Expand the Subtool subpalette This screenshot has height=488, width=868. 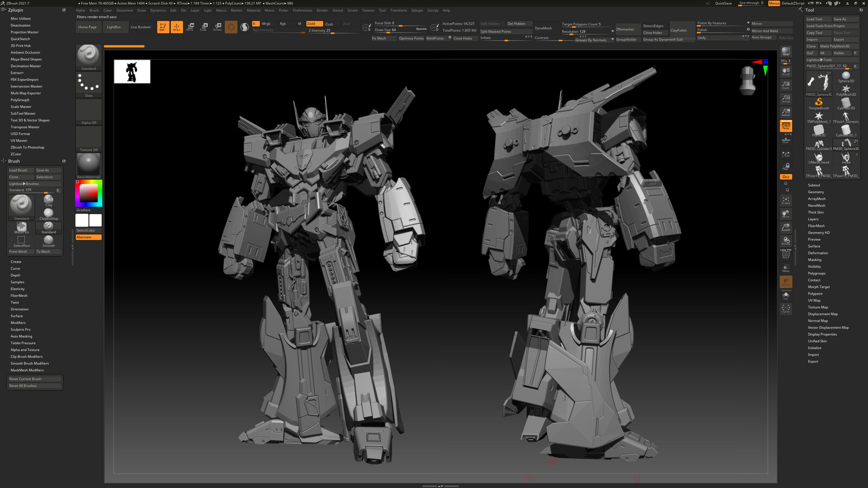coord(814,185)
